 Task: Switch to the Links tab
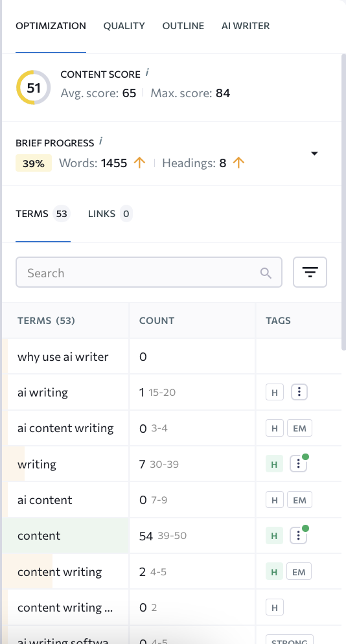point(110,214)
